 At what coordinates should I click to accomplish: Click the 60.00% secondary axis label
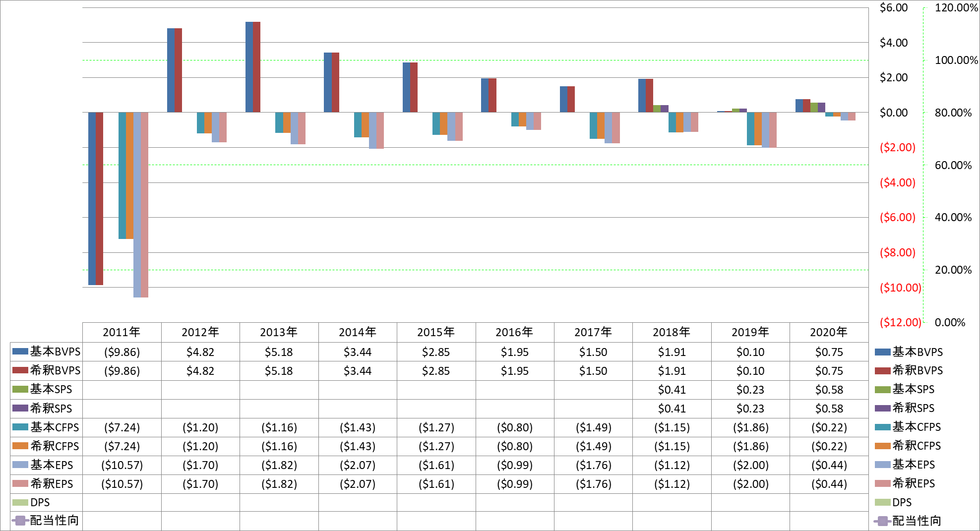pyautogui.click(x=953, y=165)
